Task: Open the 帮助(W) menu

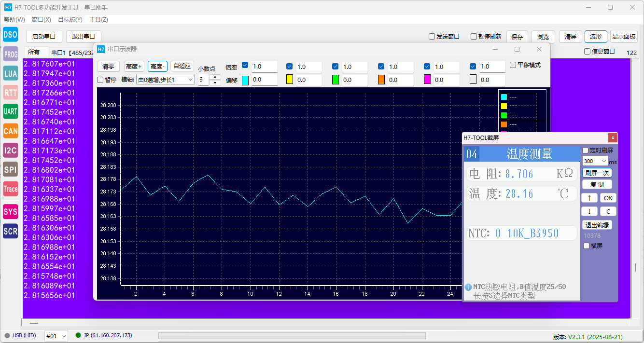Action: point(14,20)
